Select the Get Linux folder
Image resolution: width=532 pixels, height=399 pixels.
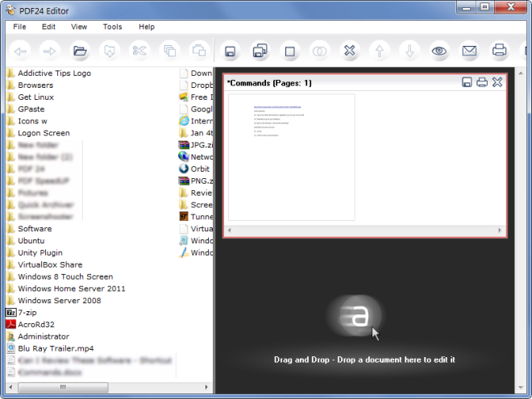click(x=31, y=98)
